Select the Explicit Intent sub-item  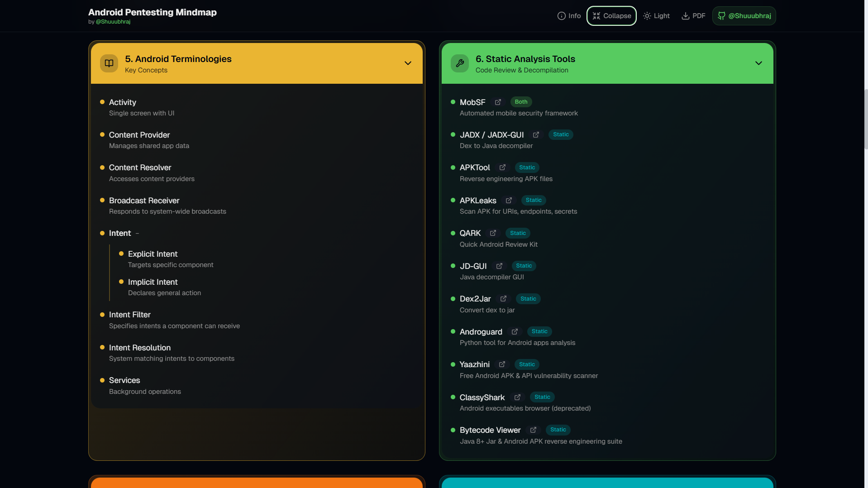[153, 254]
